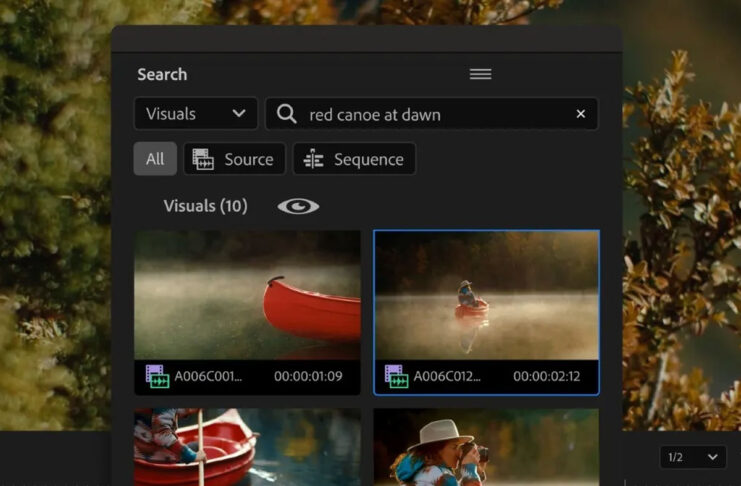Toggle the Visuals results eye icon
741x486 pixels.
coord(298,206)
